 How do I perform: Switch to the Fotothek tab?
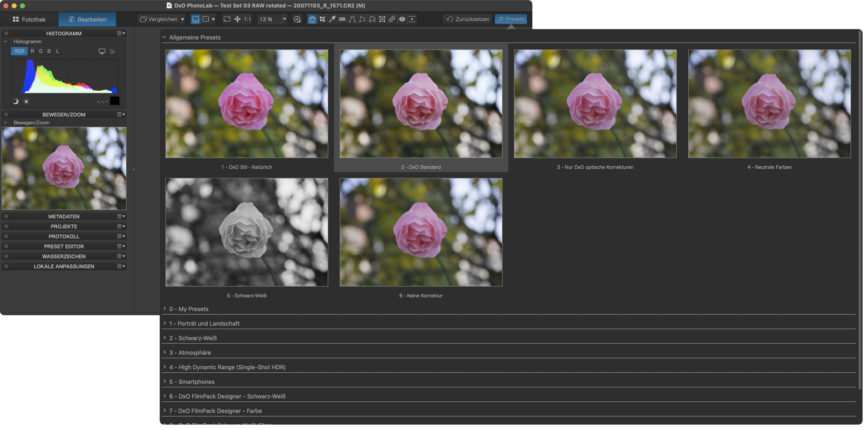[x=29, y=19]
